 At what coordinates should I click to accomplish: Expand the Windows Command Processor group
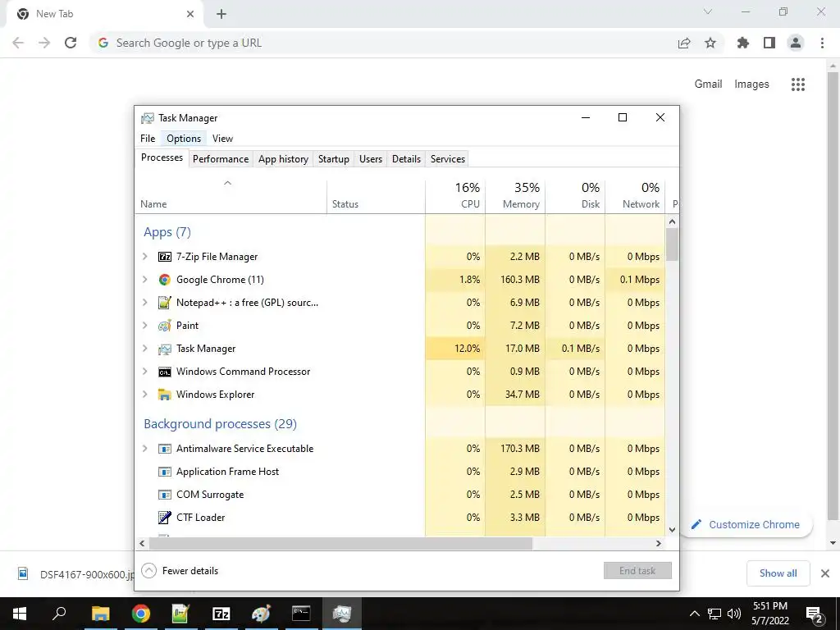pyautogui.click(x=144, y=372)
